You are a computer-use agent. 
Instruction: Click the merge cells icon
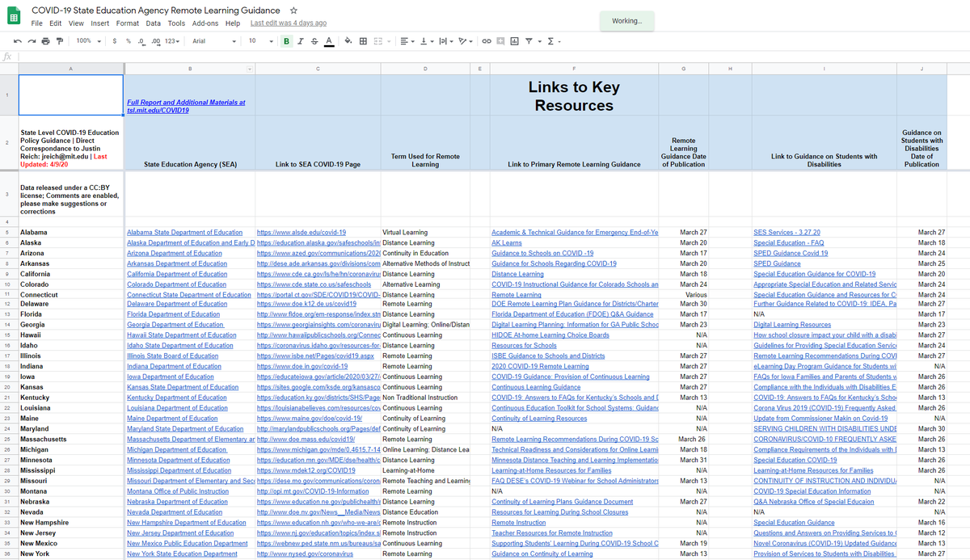(x=377, y=41)
